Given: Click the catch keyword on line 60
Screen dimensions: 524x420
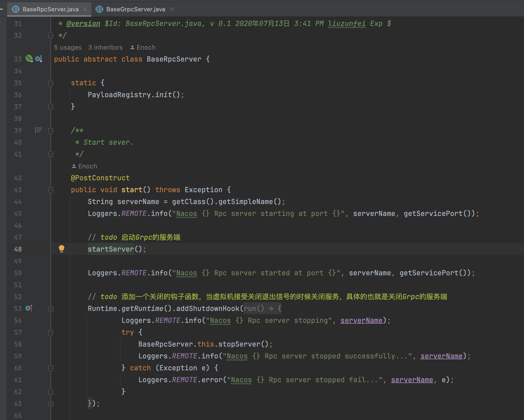Looking at the screenshot, I should tap(140, 368).
